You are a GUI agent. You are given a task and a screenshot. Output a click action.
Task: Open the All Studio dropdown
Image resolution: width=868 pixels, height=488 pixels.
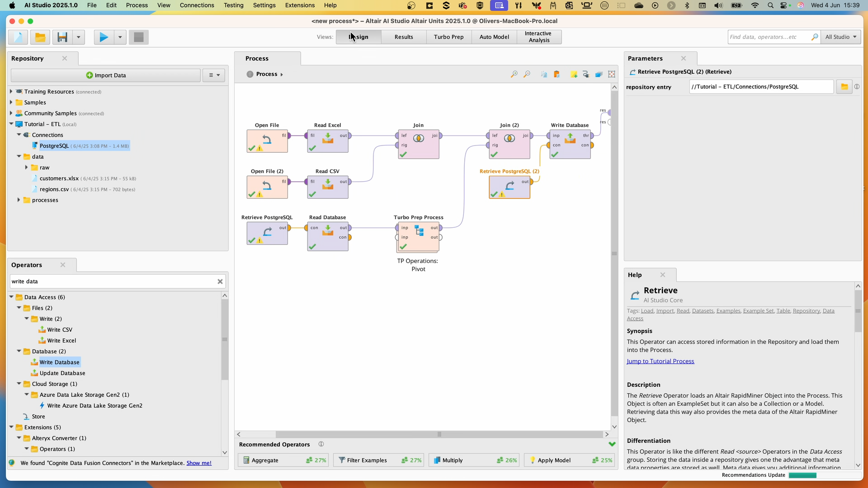coord(841,37)
